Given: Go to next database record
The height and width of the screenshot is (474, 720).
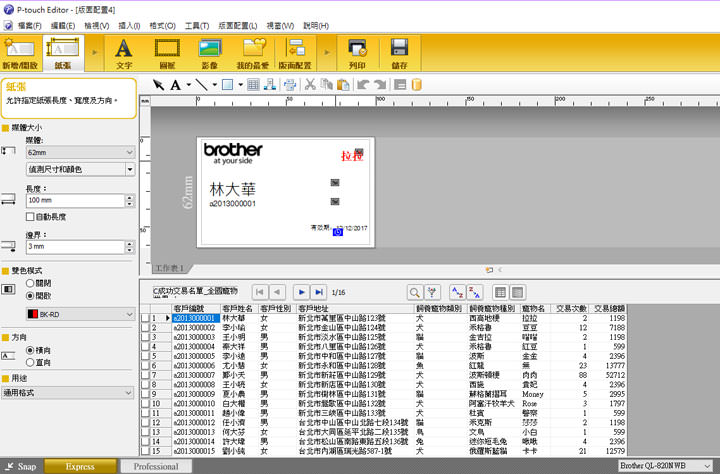Looking at the screenshot, I should 300,291.
